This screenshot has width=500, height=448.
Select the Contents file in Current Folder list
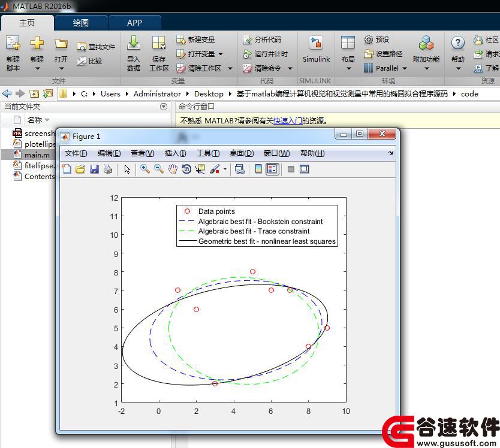coord(34,176)
